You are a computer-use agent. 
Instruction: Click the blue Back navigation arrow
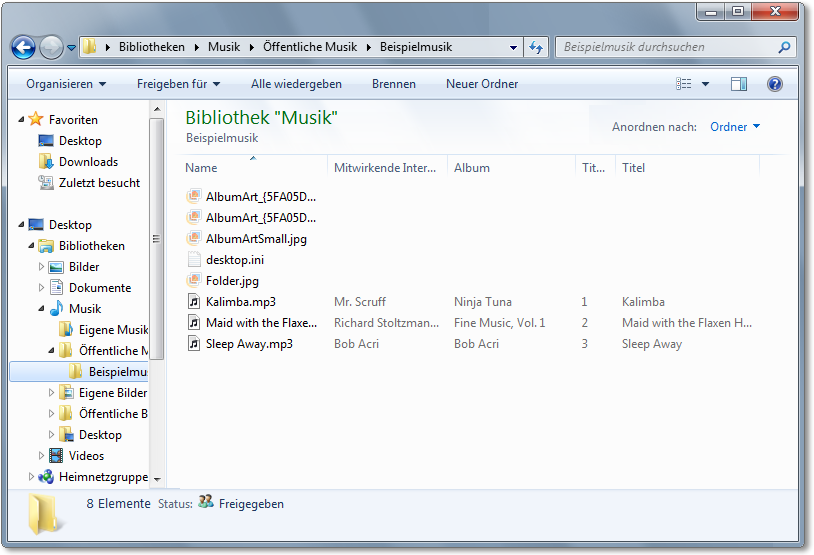pyautogui.click(x=23, y=47)
